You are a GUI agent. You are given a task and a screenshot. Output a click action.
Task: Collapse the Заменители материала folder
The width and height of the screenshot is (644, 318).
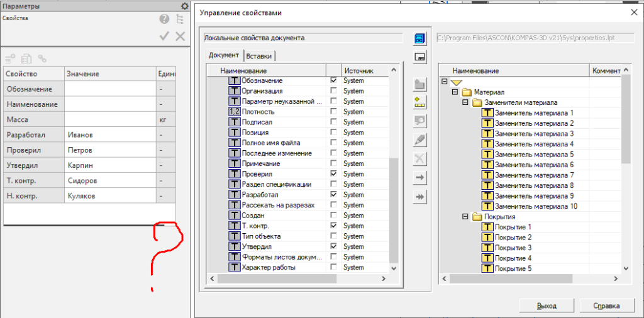coord(465,102)
